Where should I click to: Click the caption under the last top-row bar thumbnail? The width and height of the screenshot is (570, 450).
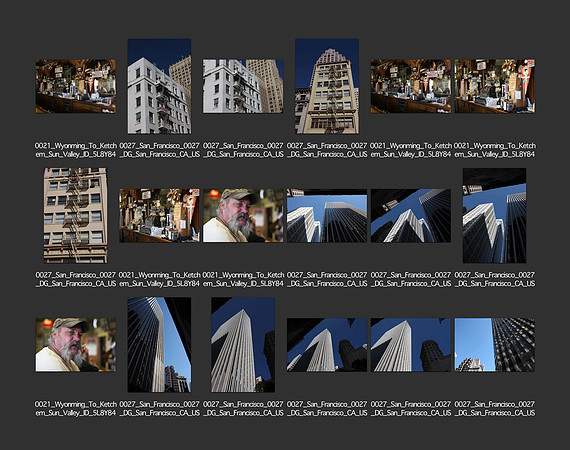[494, 150]
